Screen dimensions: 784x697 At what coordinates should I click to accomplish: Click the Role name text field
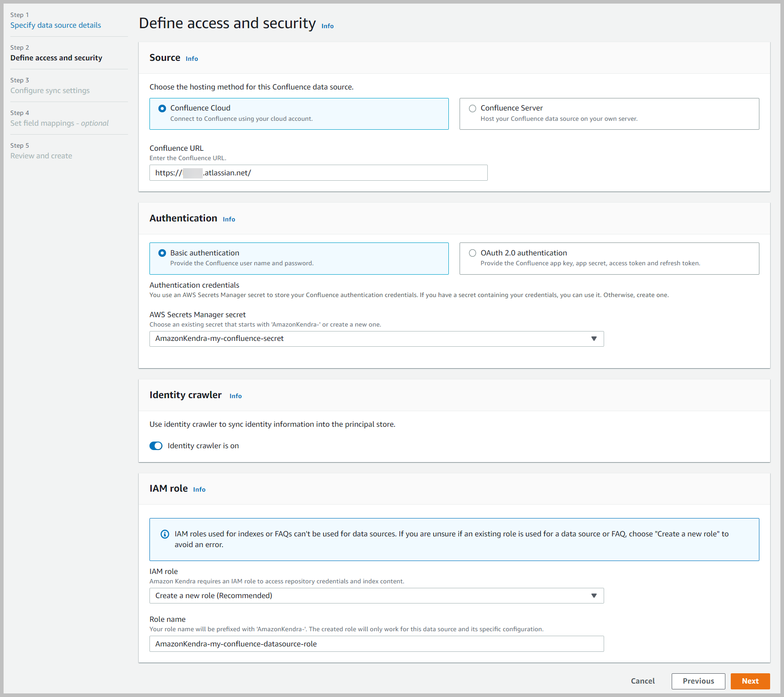(x=376, y=644)
